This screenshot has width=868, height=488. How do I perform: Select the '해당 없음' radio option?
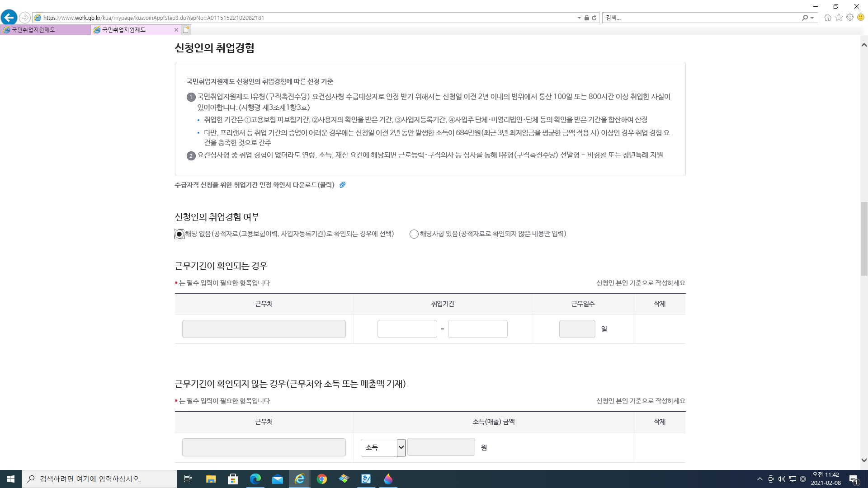(179, 234)
